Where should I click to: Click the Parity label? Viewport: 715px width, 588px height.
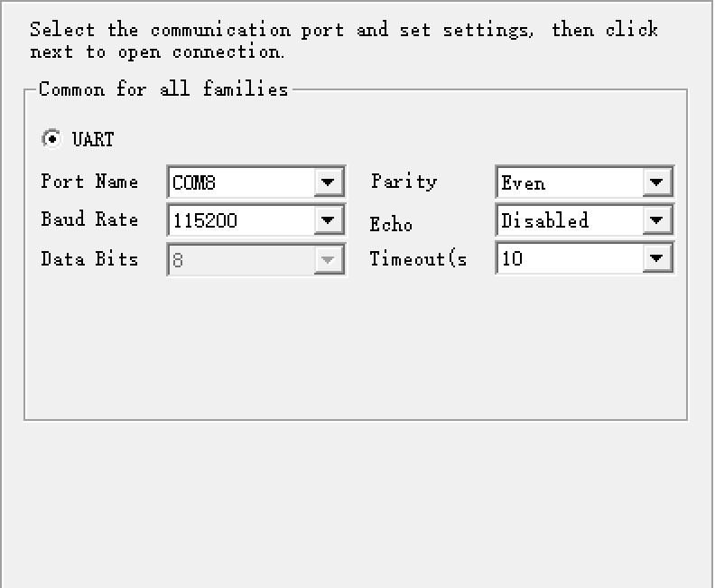(x=404, y=182)
